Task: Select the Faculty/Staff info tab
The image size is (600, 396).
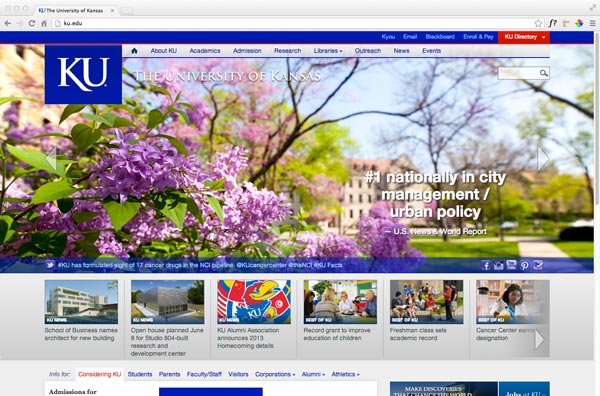Action: pyautogui.click(x=204, y=374)
